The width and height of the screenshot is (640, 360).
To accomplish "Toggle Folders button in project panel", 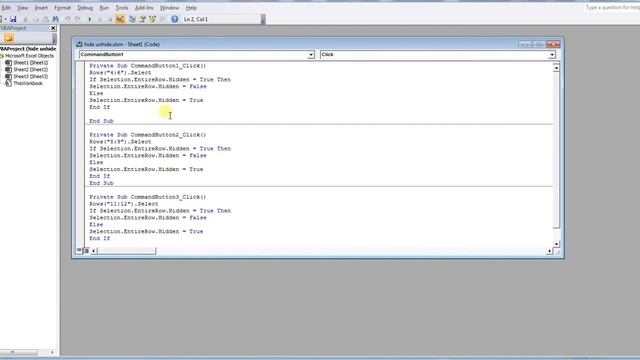I will (9, 38).
